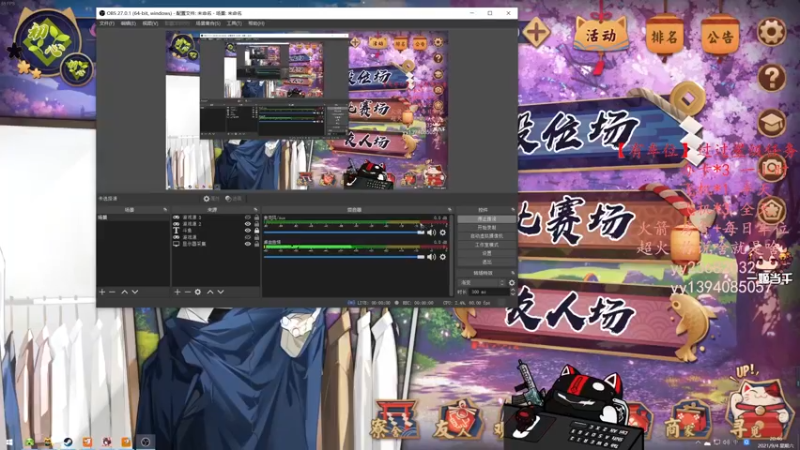Remove selected source with minus icon

(x=187, y=292)
